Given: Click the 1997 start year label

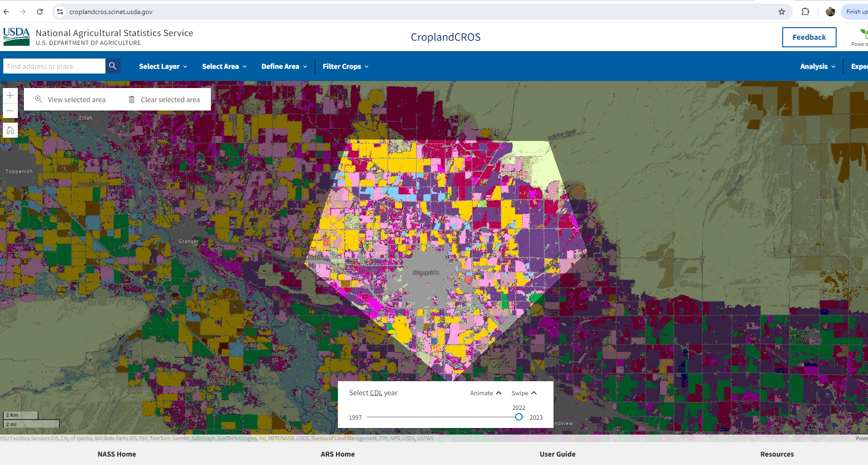Looking at the screenshot, I should pos(355,418).
